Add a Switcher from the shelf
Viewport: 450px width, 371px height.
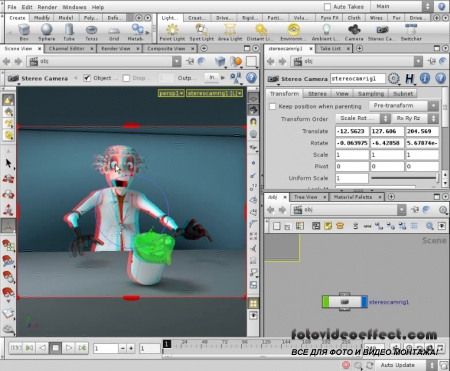(411, 32)
